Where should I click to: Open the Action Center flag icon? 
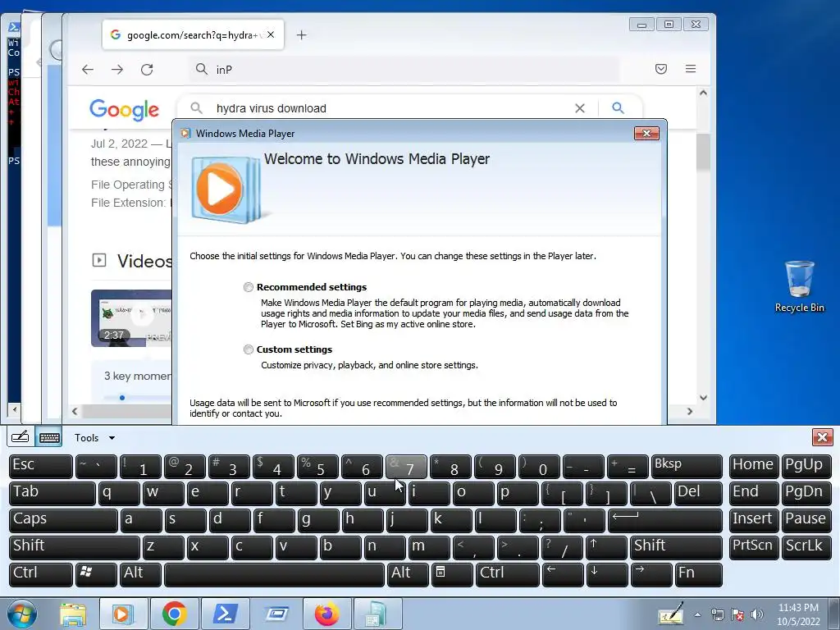(x=737, y=614)
